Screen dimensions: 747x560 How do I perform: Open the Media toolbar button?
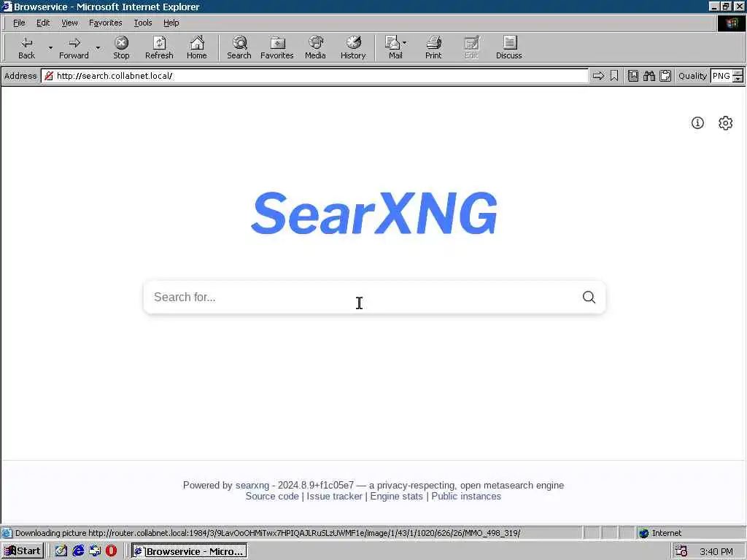click(315, 47)
